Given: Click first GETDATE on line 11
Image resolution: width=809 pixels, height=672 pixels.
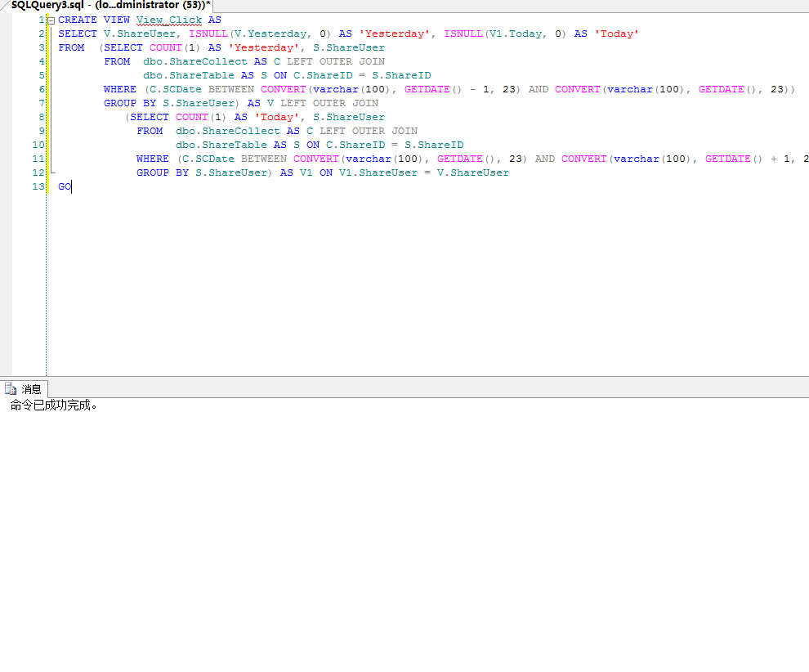Looking at the screenshot, I should (460, 159).
